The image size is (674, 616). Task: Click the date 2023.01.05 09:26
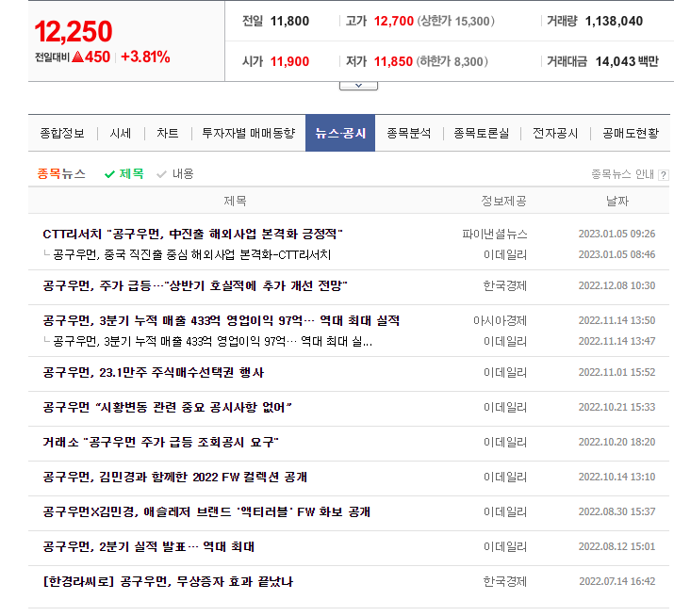[x=616, y=234]
